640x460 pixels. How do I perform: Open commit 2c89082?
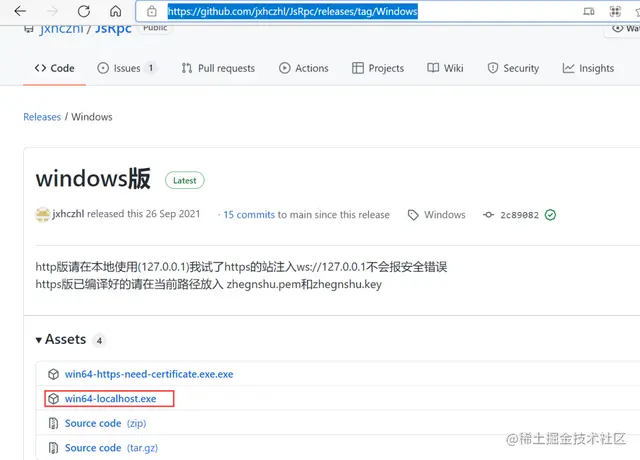[519, 215]
